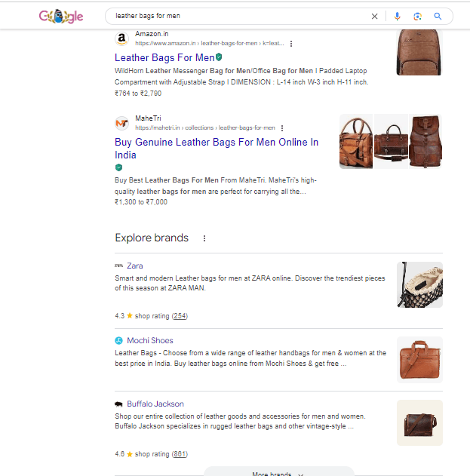Click the Buffalo Jackson bison icon
Image resolution: width=470 pixels, height=476 pixels.
pos(118,404)
